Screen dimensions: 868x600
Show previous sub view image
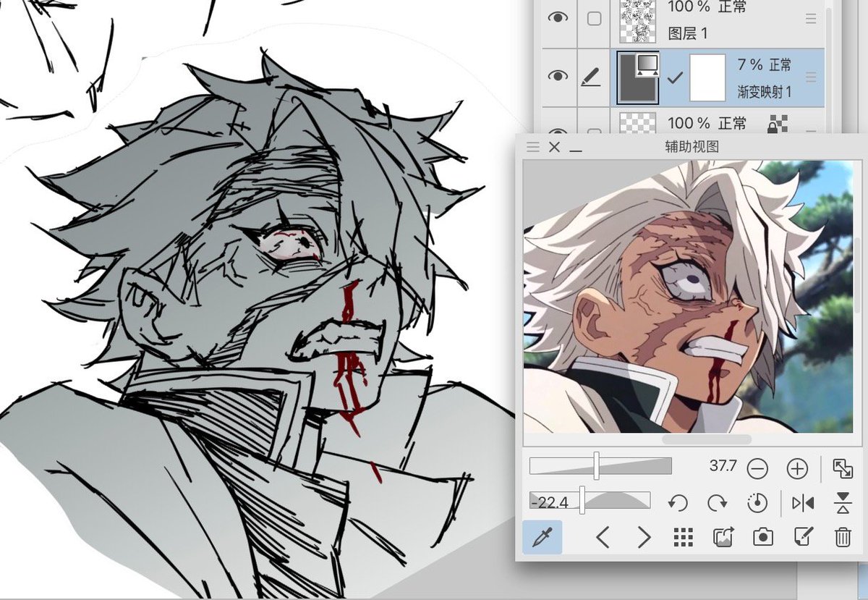tap(603, 537)
